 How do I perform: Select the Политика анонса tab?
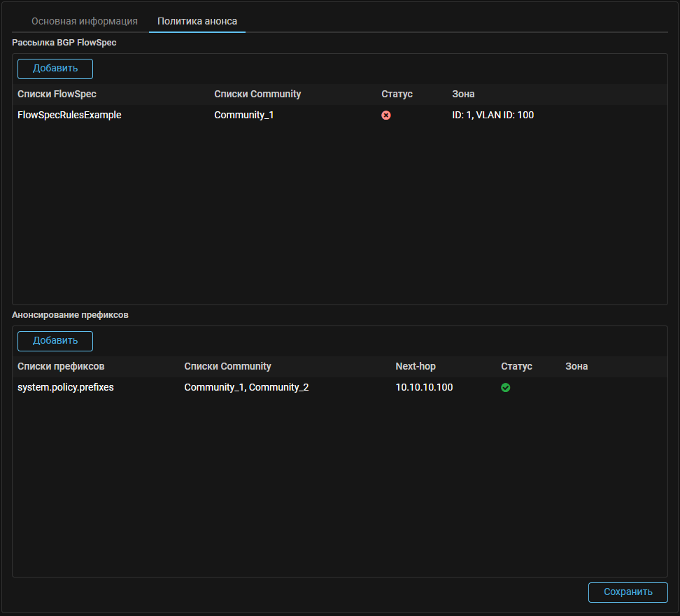pos(197,21)
